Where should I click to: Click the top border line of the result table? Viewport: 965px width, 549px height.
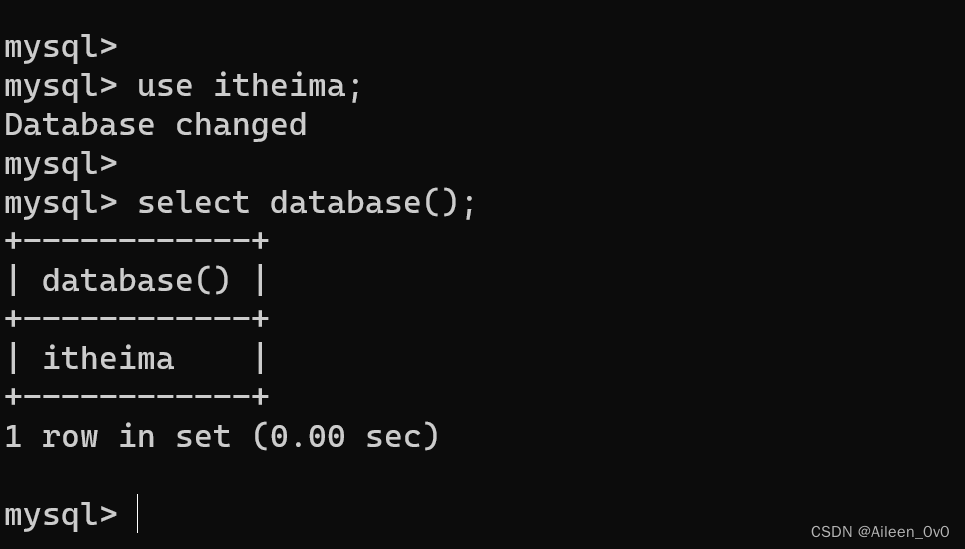(x=136, y=241)
